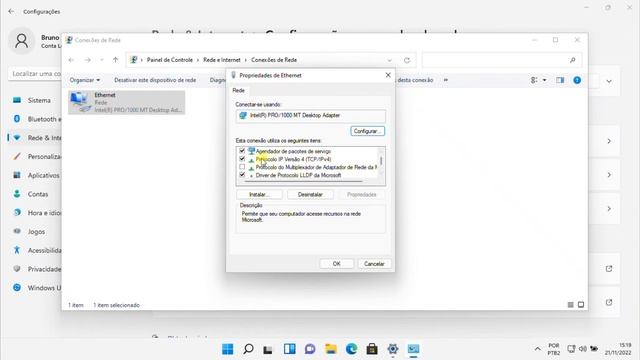The width and height of the screenshot is (640, 360).
Task: Open Microsoft Edge on taskbar
Action: pos(351,349)
